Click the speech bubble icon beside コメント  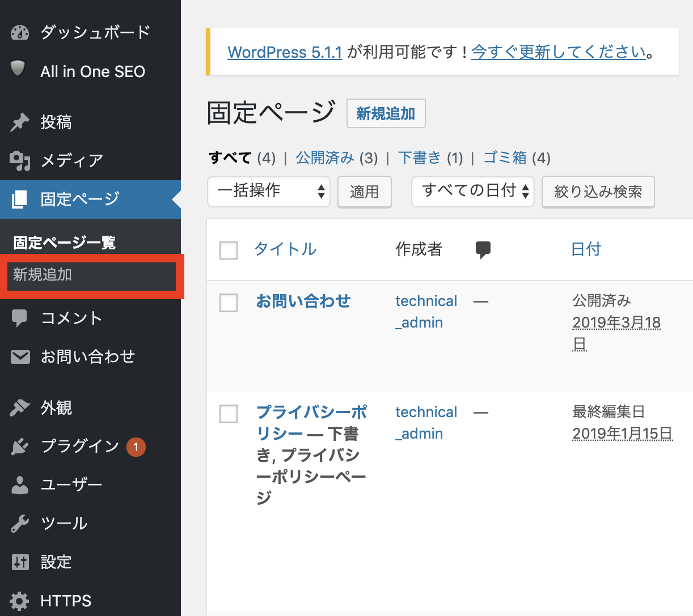coord(19,318)
